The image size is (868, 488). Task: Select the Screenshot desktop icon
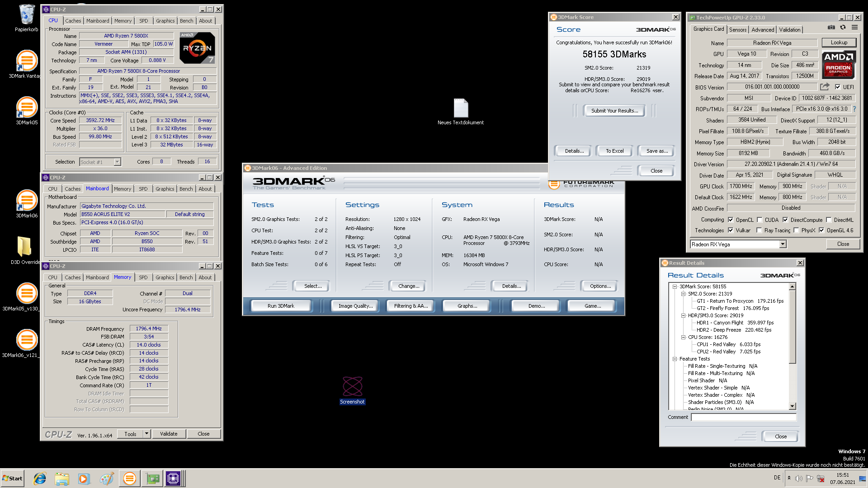[352, 387]
